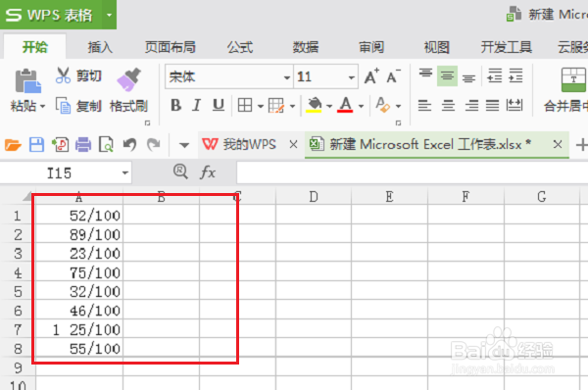
Task: Toggle middle vertical alignment
Action: [x=447, y=76]
